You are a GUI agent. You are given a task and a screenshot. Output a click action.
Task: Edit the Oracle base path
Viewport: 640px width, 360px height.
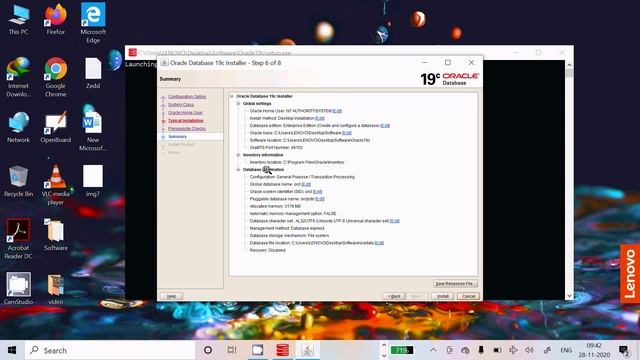[347, 133]
